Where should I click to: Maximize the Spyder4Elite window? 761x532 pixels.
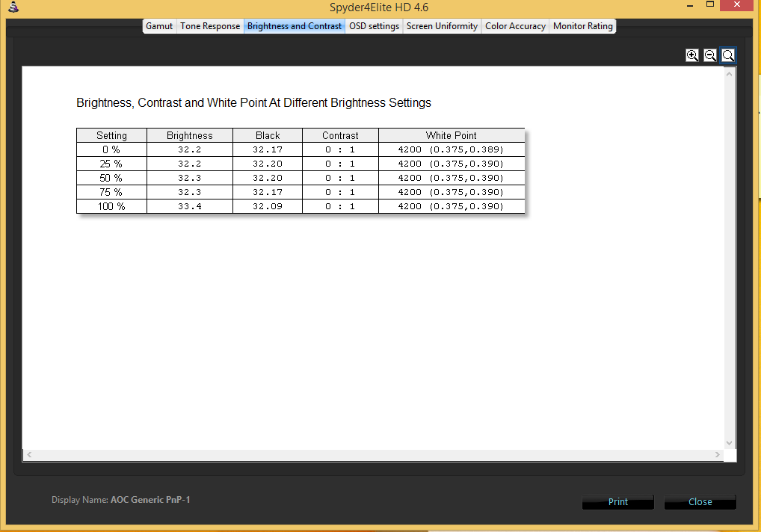pos(709,4)
